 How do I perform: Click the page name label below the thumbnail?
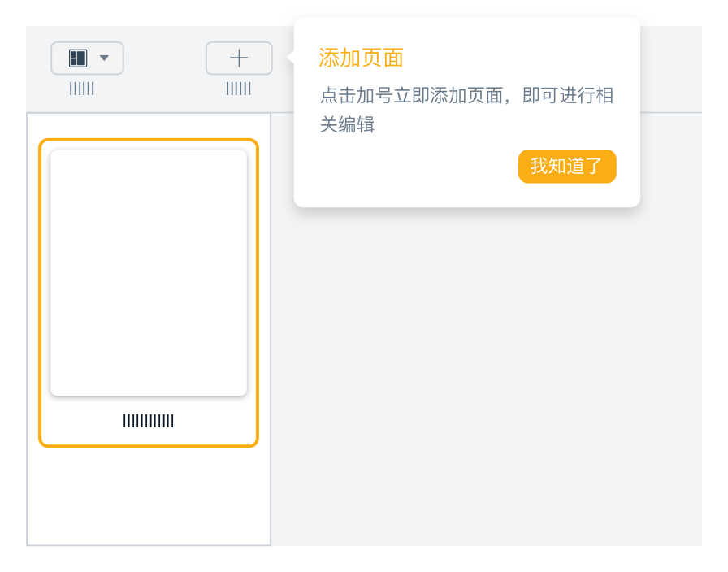pos(149,421)
